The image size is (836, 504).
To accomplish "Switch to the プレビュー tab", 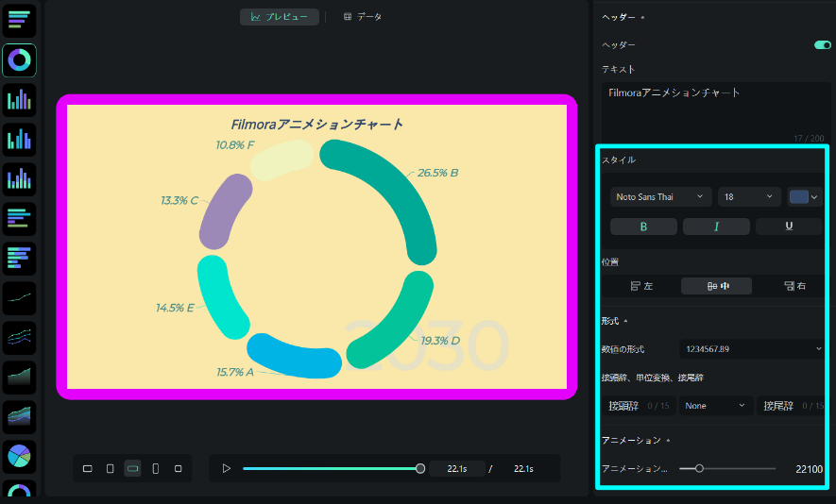I will tap(280, 17).
